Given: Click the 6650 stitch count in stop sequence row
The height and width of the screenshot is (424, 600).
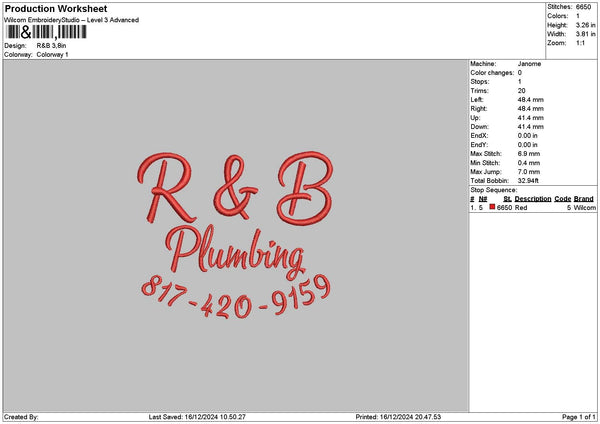Looking at the screenshot, I should (504, 208).
